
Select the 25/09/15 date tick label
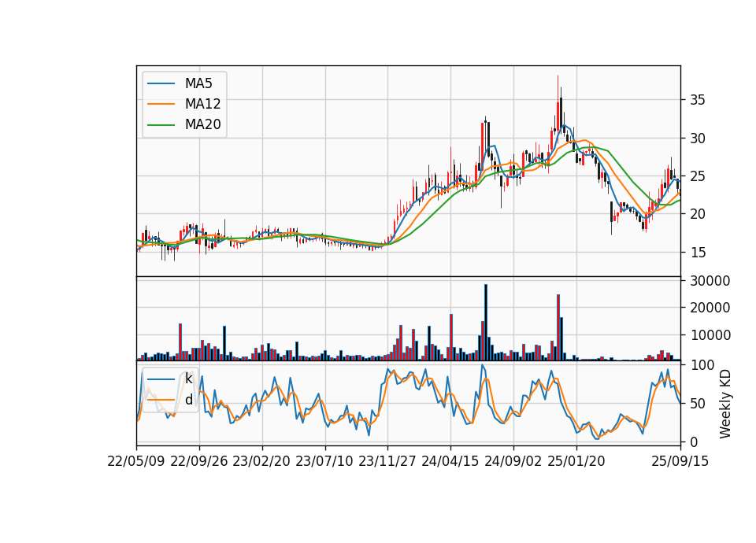[x=680, y=461]
